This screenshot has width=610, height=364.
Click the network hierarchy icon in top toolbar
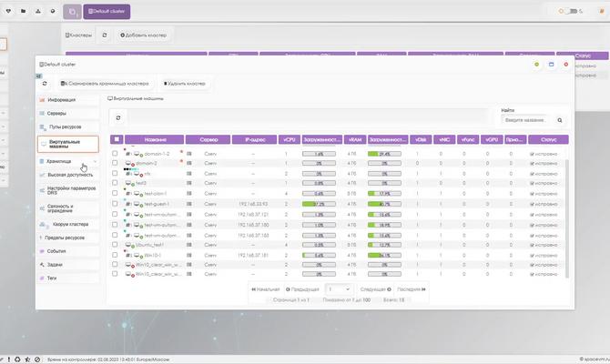pyautogui.click(x=38, y=11)
